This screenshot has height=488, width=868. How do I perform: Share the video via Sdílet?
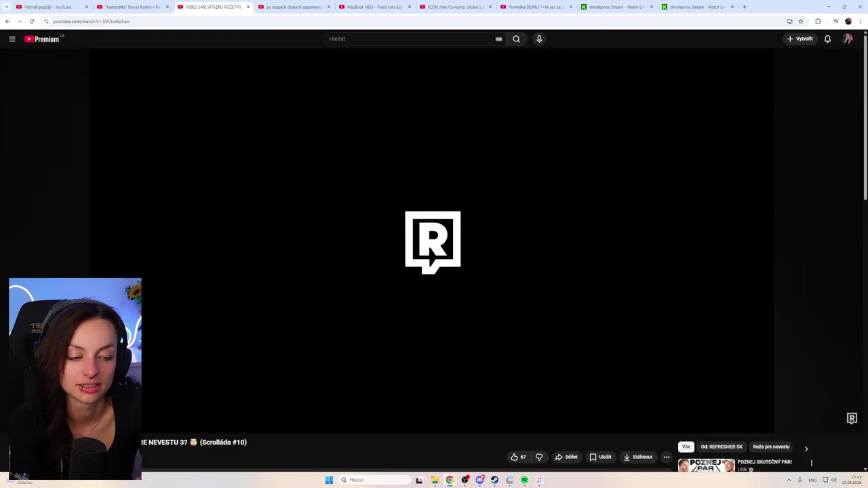point(566,457)
